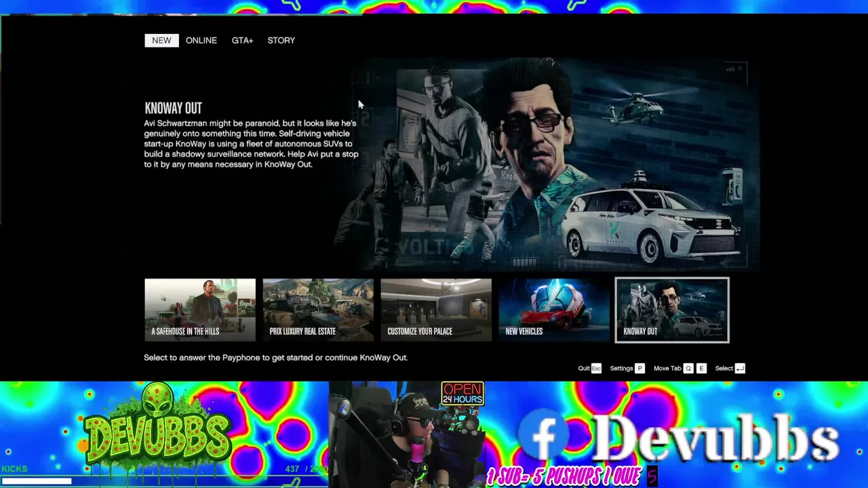Select the New Vehicles card

click(554, 310)
